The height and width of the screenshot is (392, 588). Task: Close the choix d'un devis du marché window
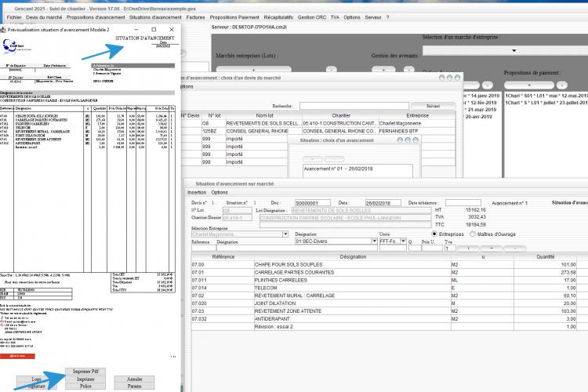tap(457, 78)
